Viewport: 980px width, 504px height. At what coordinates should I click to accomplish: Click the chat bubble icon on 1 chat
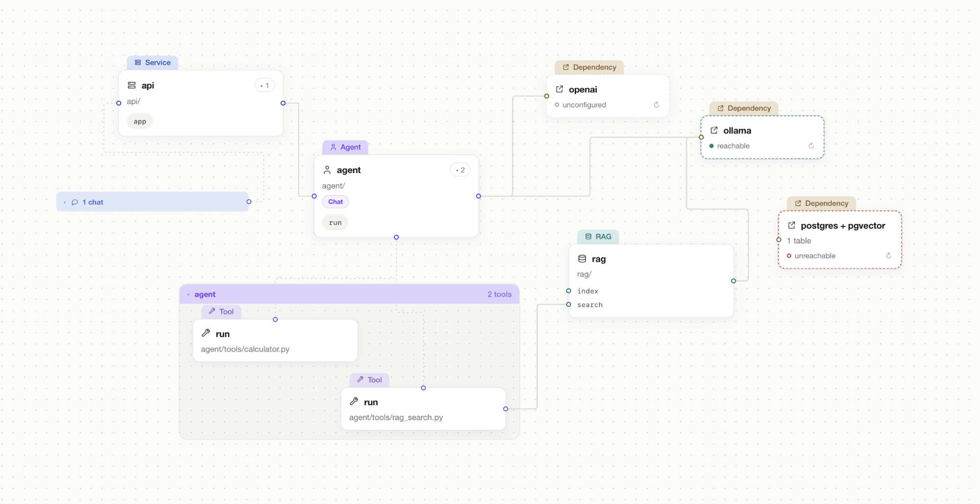click(x=74, y=202)
